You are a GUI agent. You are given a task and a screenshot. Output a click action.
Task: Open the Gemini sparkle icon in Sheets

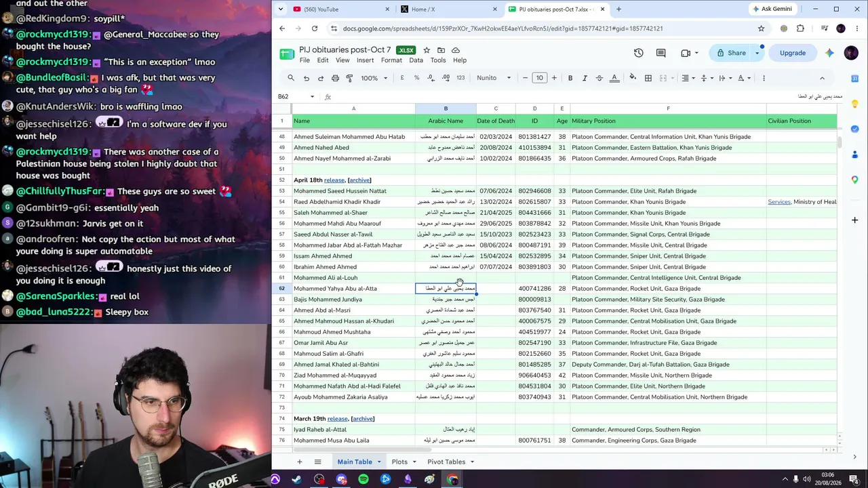point(829,53)
